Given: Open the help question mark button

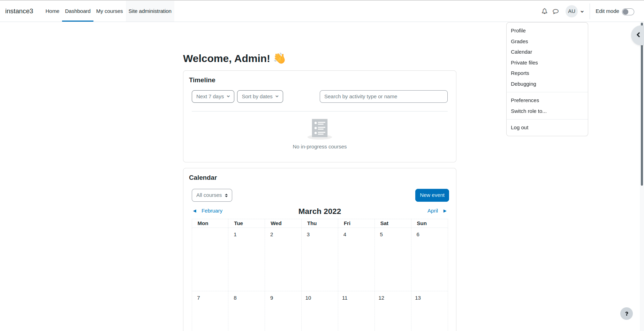Looking at the screenshot, I should (627, 314).
